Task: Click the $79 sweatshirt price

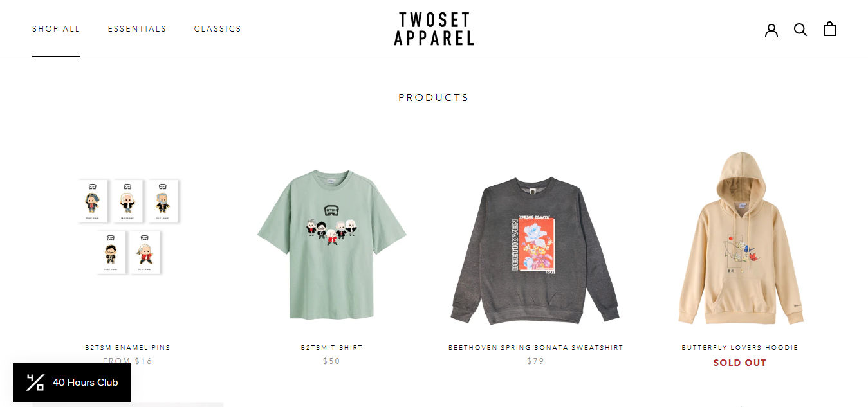Action: click(535, 361)
